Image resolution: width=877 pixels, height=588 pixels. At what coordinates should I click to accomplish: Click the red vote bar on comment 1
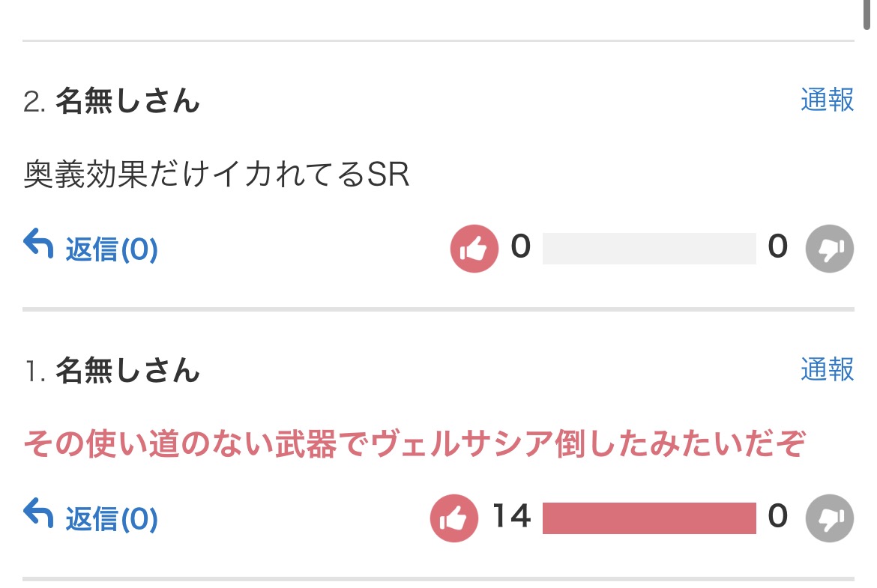(648, 518)
